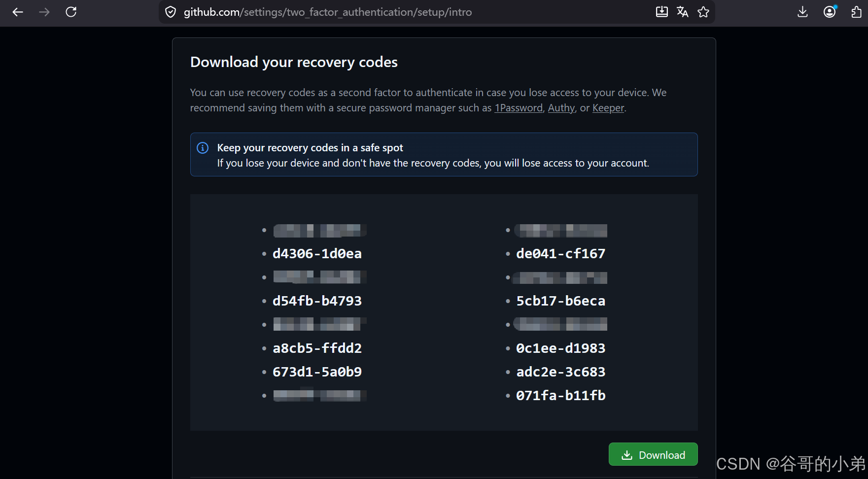
Task: Click the Download your recovery codes heading
Action: point(294,62)
